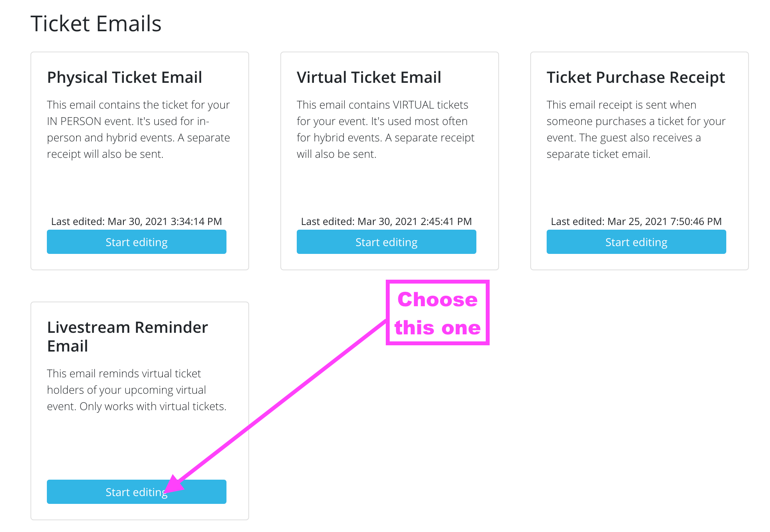Image resolution: width=770 pixels, height=532 pixels.
Task: Start editing the Physical Ticket Email
Action: tap(136, 242)
